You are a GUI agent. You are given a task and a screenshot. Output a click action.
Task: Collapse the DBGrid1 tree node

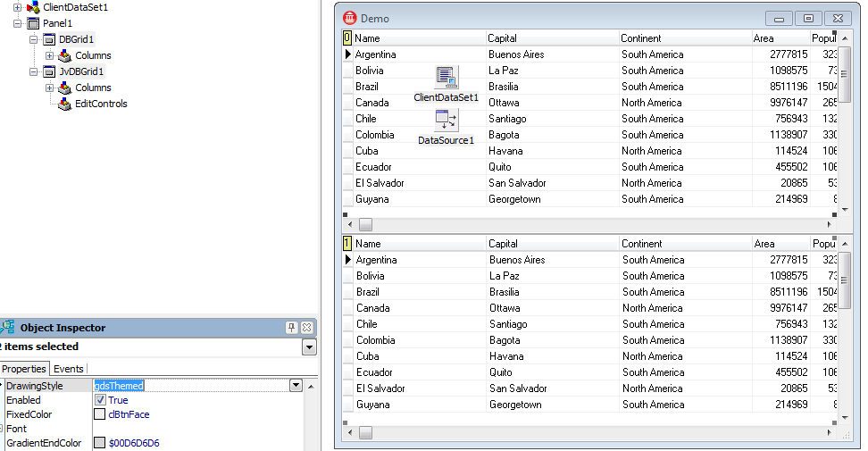(34, 39)
